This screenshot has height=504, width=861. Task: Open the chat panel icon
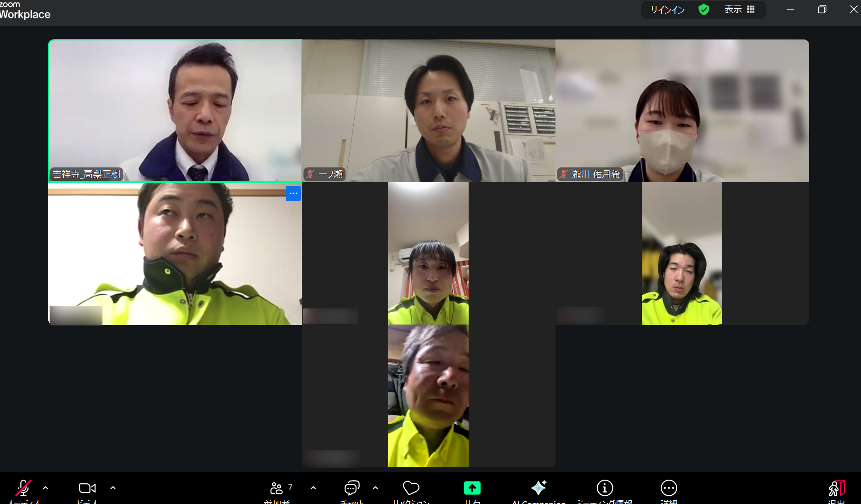[352, 488]
